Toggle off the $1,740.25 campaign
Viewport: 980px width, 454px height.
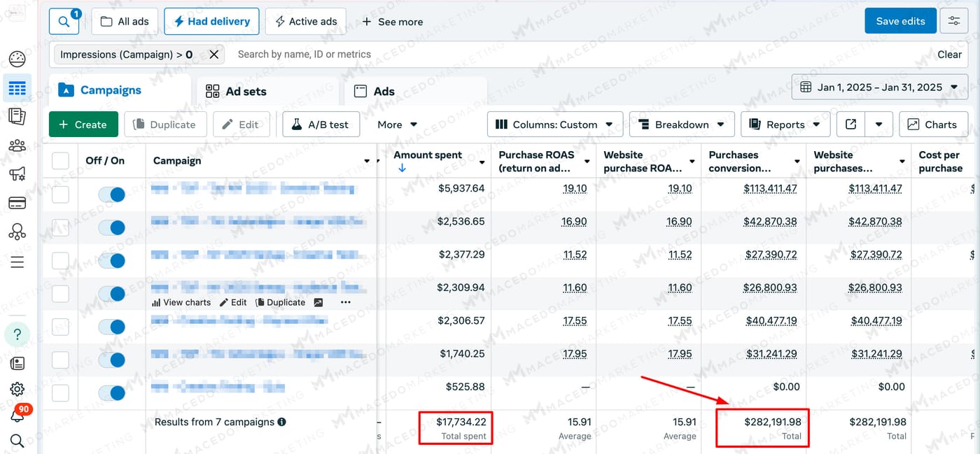[112, 360]
